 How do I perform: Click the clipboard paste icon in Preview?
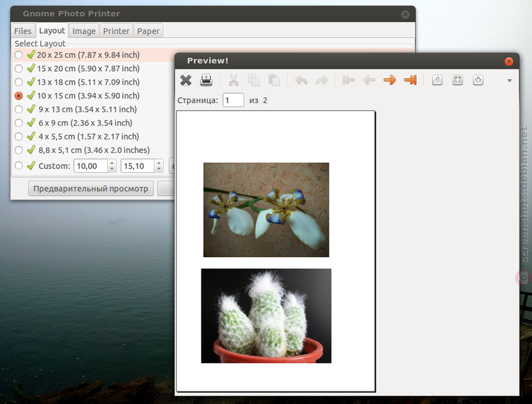coord(274,80)
